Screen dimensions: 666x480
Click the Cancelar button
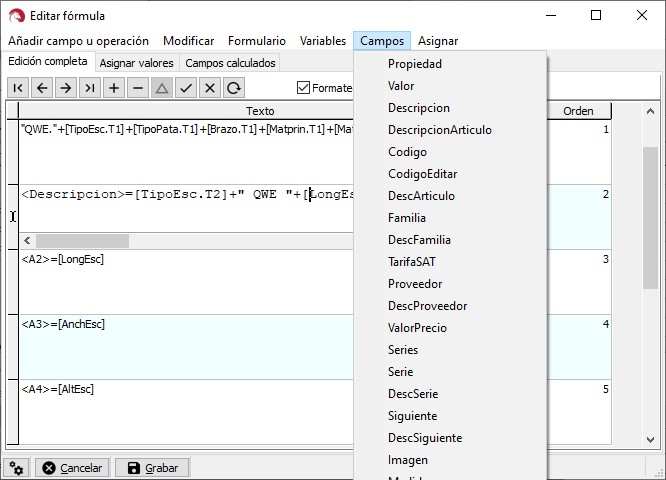coord(72,468)
